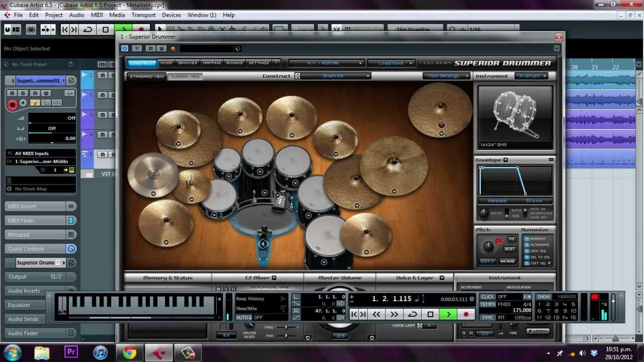Image resolution: width=644 pixels, height=362 pixels.
Task: Open the Tool Settings dropdown
Action: point(446,76)
